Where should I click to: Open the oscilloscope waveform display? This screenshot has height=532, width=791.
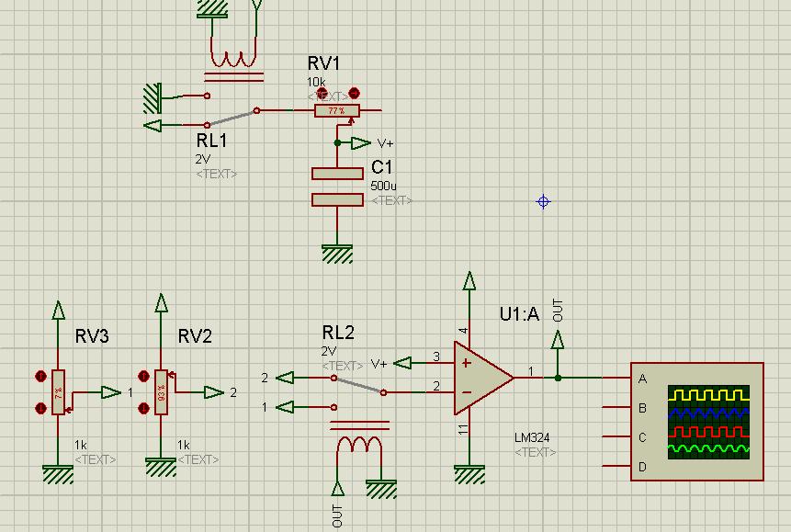point(708,422)
